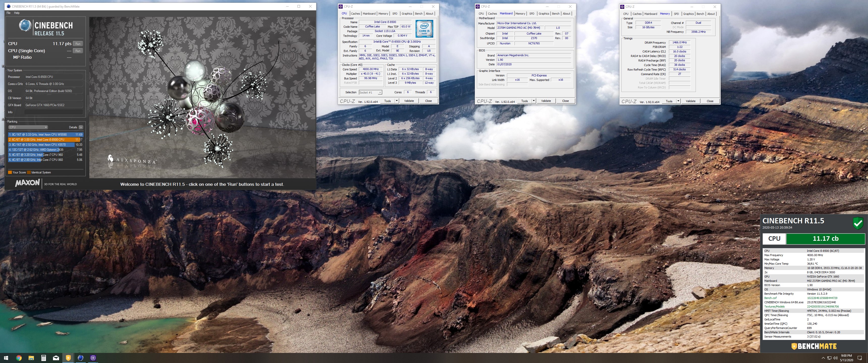Click Validate in Memory CPU-Z window

point(690,101)
